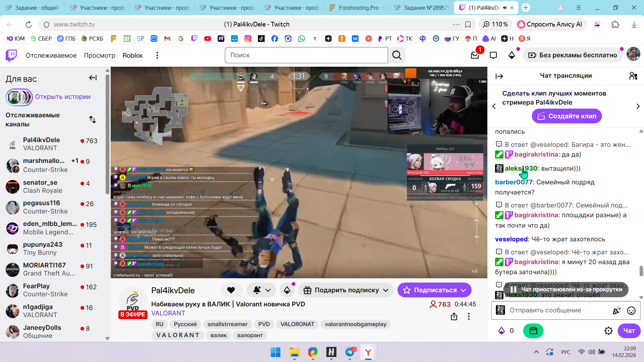The image size is (644, 362).
Task: Expand the gift subscription dropdown arrow
Action: pos(386,290)
